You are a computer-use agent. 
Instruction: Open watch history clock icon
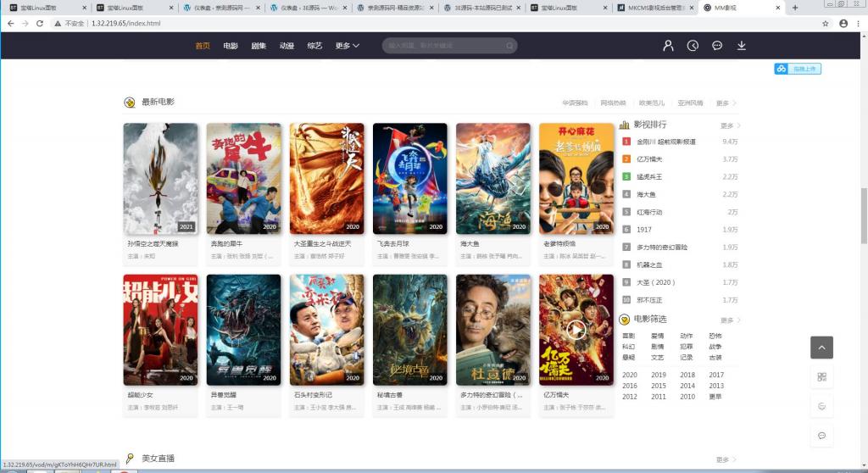[x=693, y=46]
